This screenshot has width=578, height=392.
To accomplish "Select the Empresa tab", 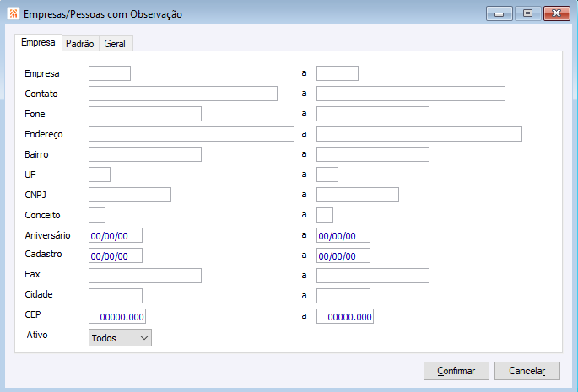I will pos(38,43).
